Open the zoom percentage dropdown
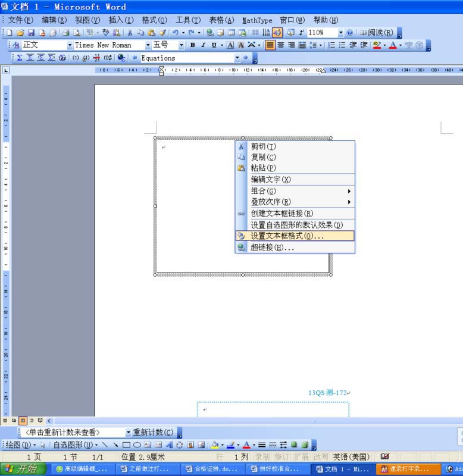 pos(340,33)
